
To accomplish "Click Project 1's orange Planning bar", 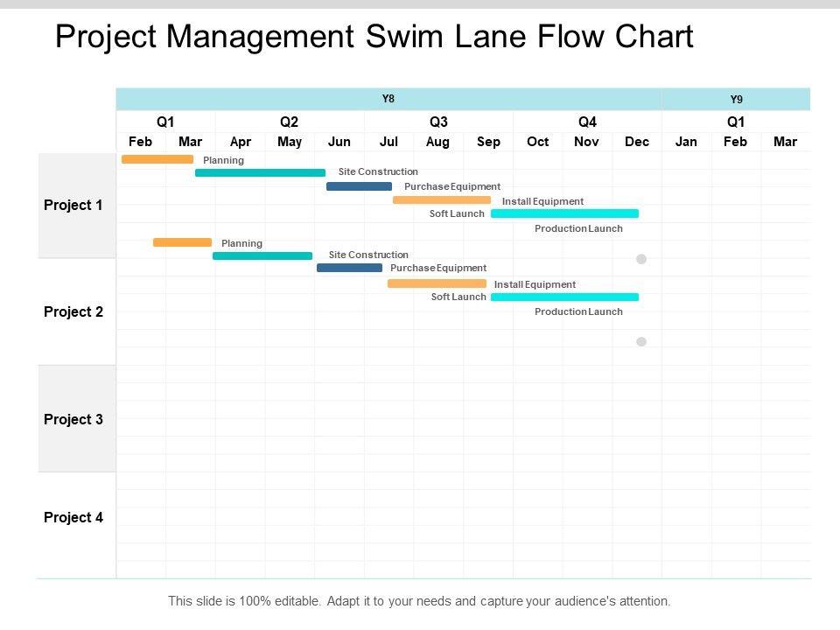I will pyautogui.click(x=157, y=159).
